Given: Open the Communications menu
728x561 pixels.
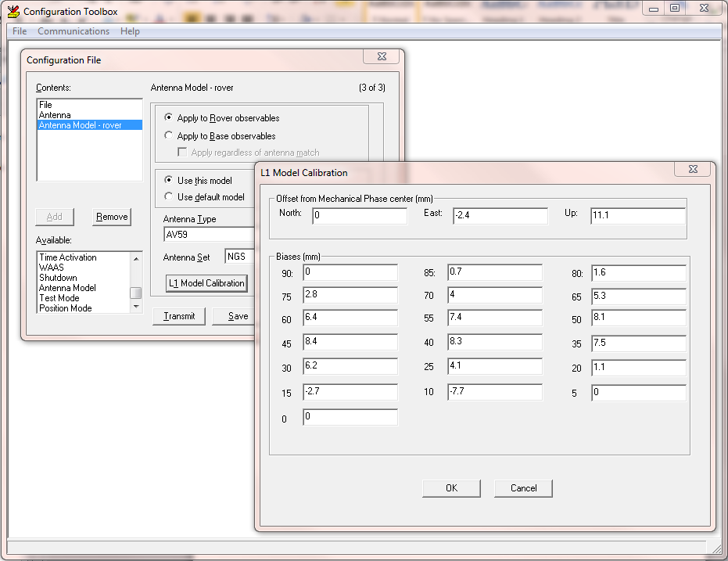Looking at the screenshot, I should [x=74, y=31].
